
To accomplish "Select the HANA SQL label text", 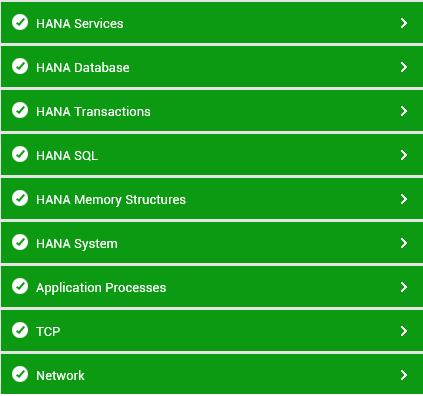I will click(x=67, y=156).
